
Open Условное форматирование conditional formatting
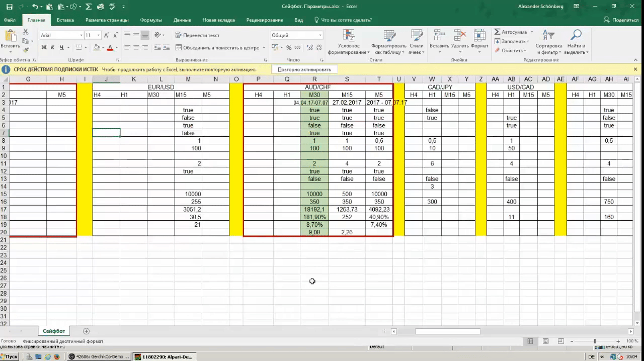pos(348,42)
